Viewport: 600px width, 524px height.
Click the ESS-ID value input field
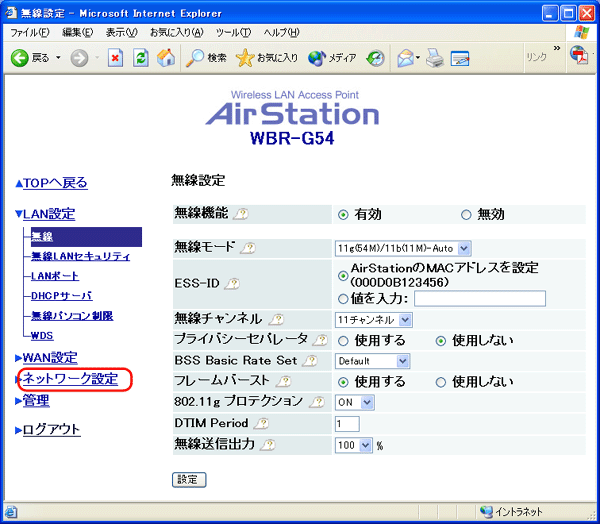(x=480, y=299)
